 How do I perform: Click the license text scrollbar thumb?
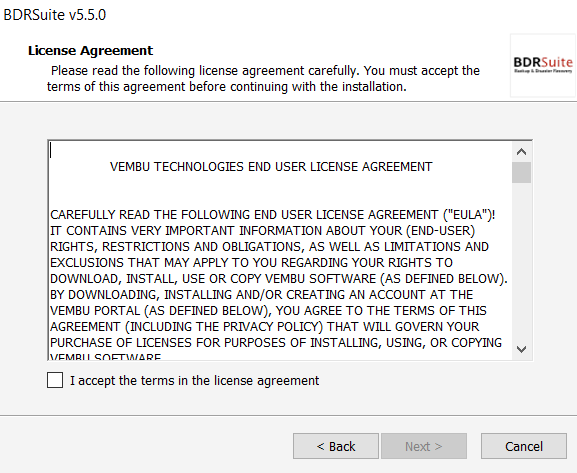coord(521,172)
